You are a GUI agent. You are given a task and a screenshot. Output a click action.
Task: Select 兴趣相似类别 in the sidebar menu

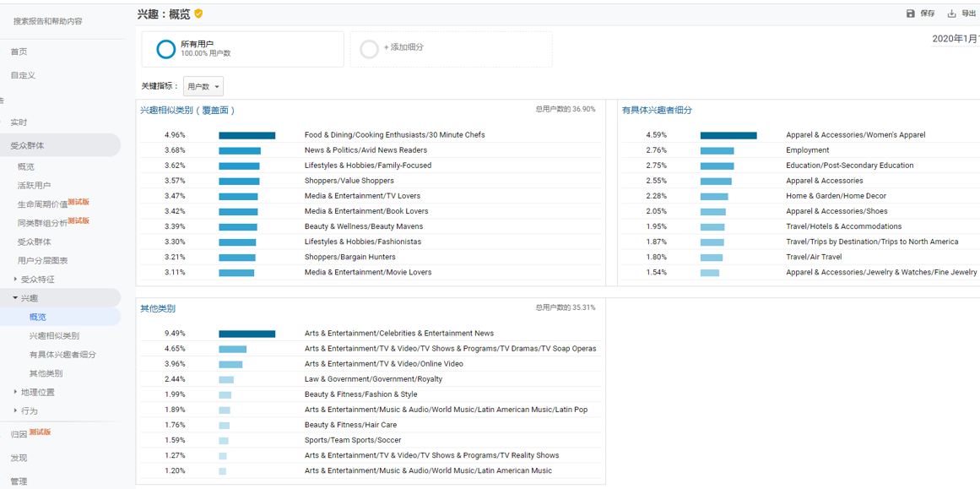pos(54,336)
